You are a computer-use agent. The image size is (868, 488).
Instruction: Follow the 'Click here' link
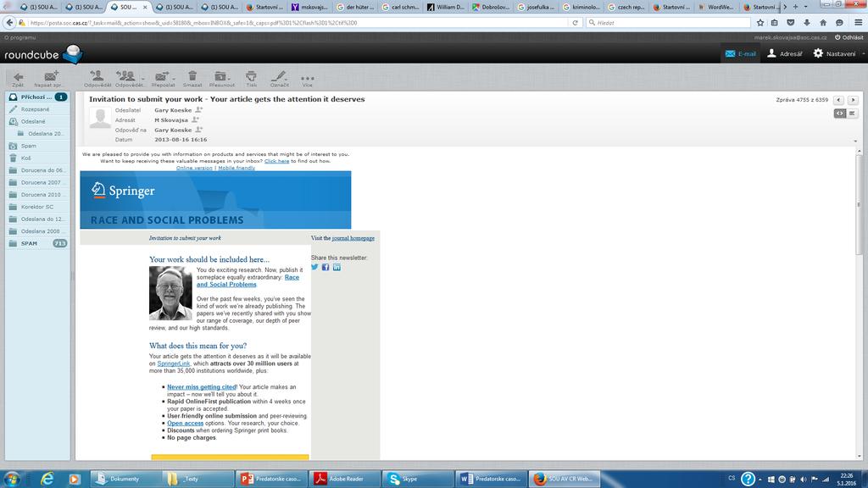click(x=277, y=161)
